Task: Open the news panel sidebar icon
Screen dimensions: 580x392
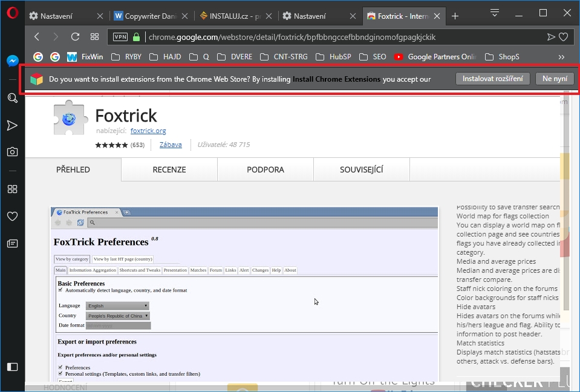Action: [12, 243]
